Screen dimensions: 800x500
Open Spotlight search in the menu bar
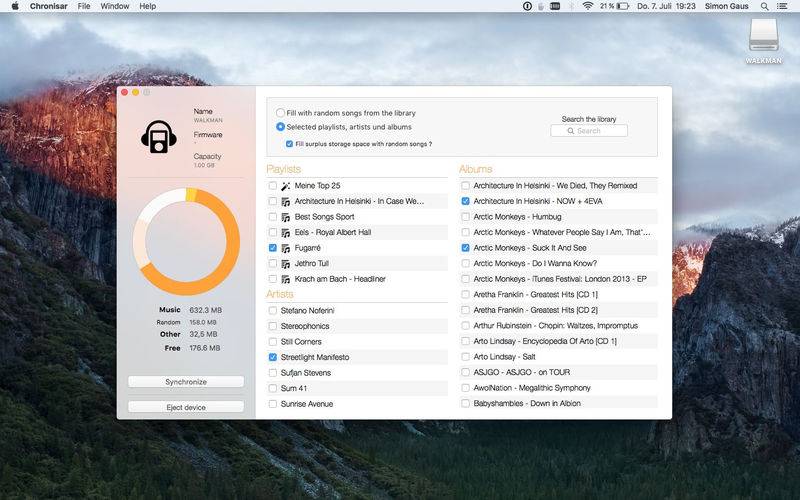pos(764,6)
